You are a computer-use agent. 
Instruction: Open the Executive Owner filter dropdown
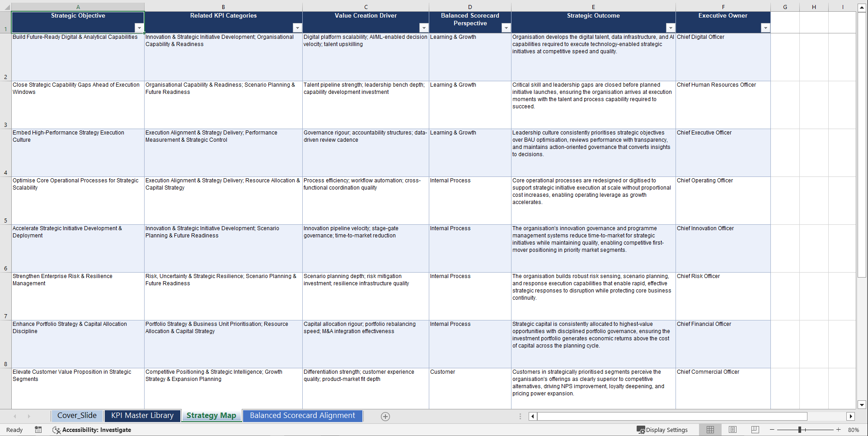point(765,28)
